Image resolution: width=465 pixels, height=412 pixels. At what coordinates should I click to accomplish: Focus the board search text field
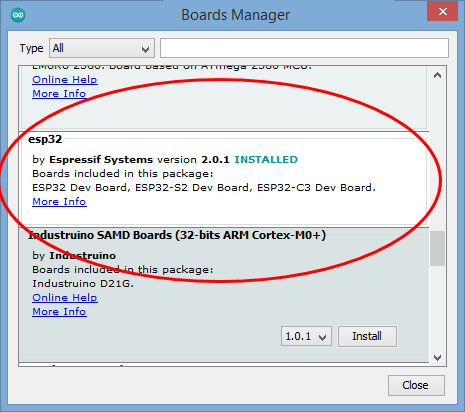(x=304, y=48)
